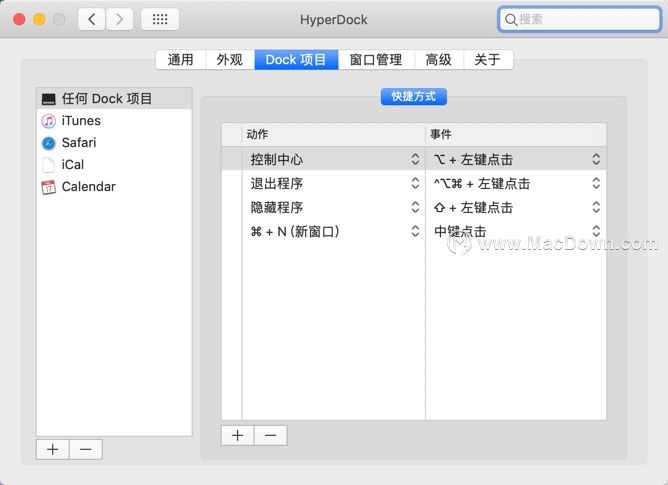
Task: Click the 任何 Dock 项目 dock icon
Action: (49, 99)
